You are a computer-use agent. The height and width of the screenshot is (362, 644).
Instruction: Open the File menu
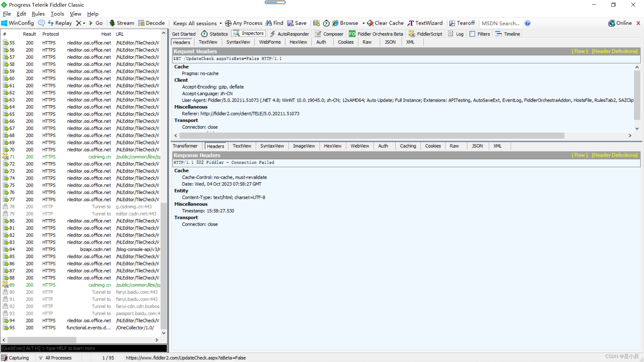point(7,14)
